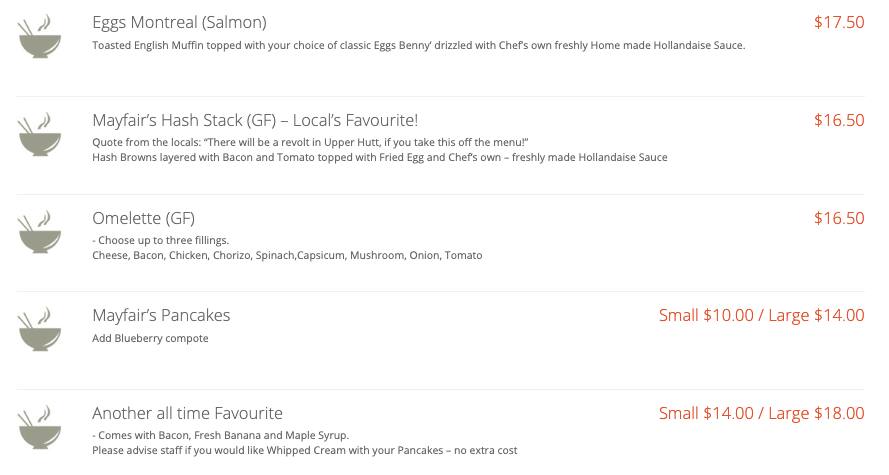
Task: Click the Omelette (GF) heading
Action: 143,218
